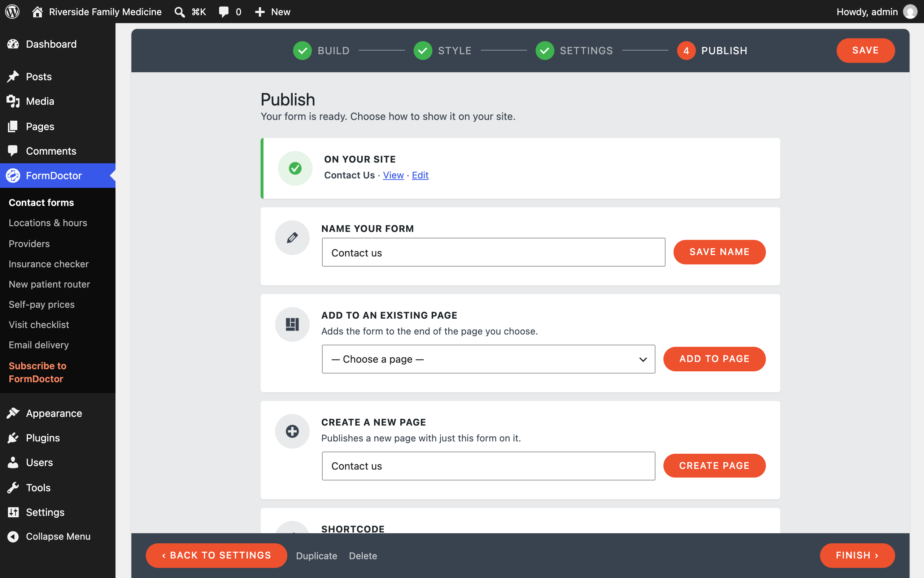The width and height of the screenshot is (924, 578).
Task: Click the layout icon in Add to Existing Page
Action: point(292,324)
